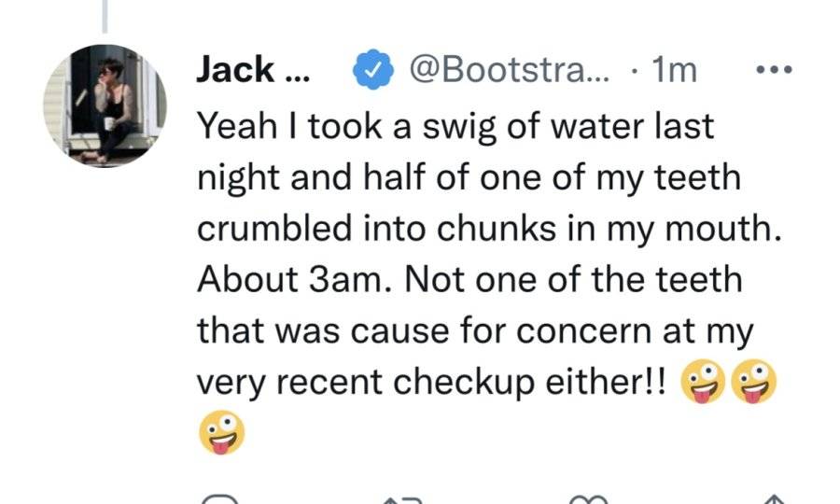Open the author's circular profile photo
Image resolution: width=840 pixels, height=504 pixels.
(105, 106)
